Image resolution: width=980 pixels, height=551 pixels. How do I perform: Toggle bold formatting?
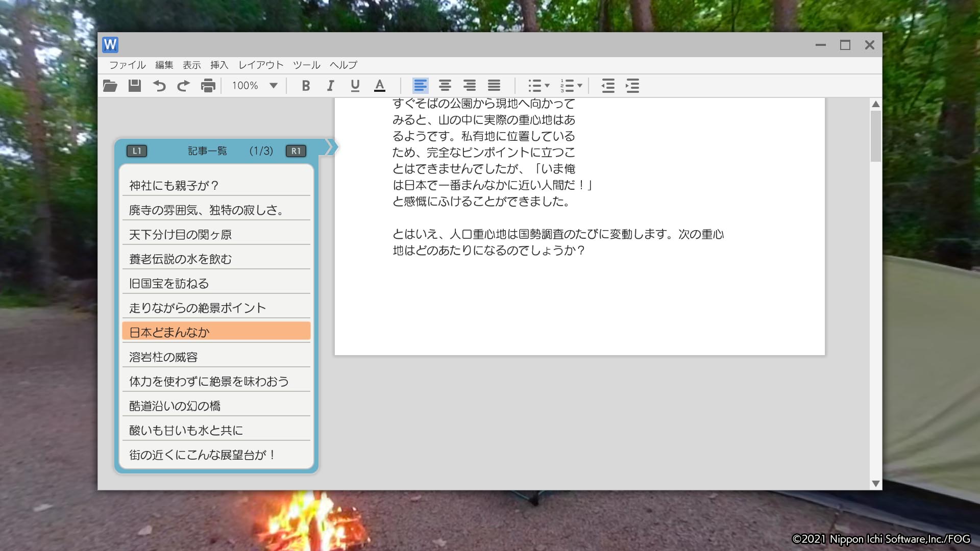pos(306,86)
